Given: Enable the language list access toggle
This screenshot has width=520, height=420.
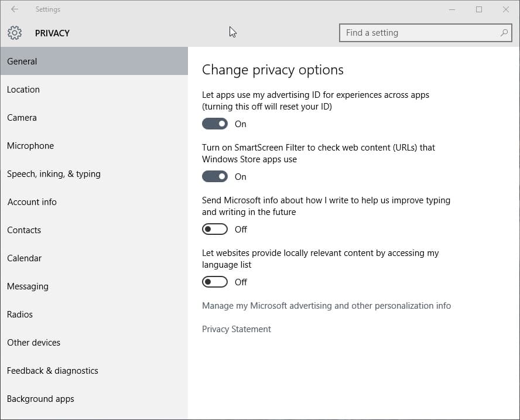Looking at the screenshot, I should [x=215, y=282].
